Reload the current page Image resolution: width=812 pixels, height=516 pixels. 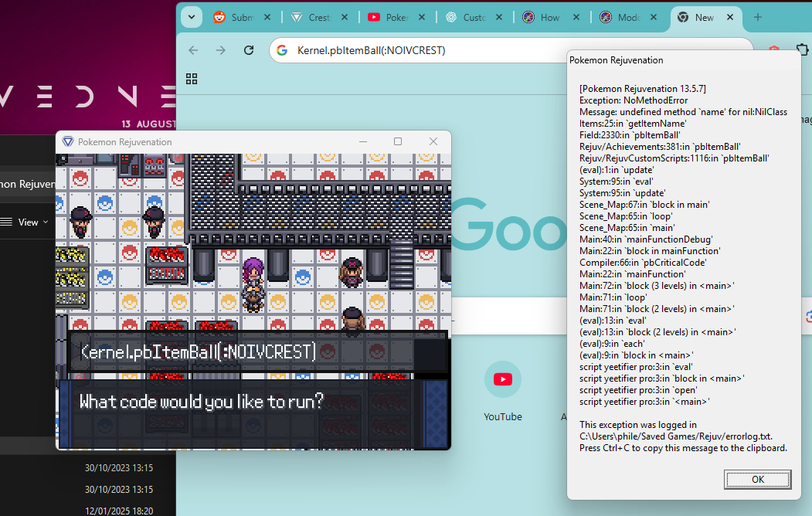[x=249, y=50]
